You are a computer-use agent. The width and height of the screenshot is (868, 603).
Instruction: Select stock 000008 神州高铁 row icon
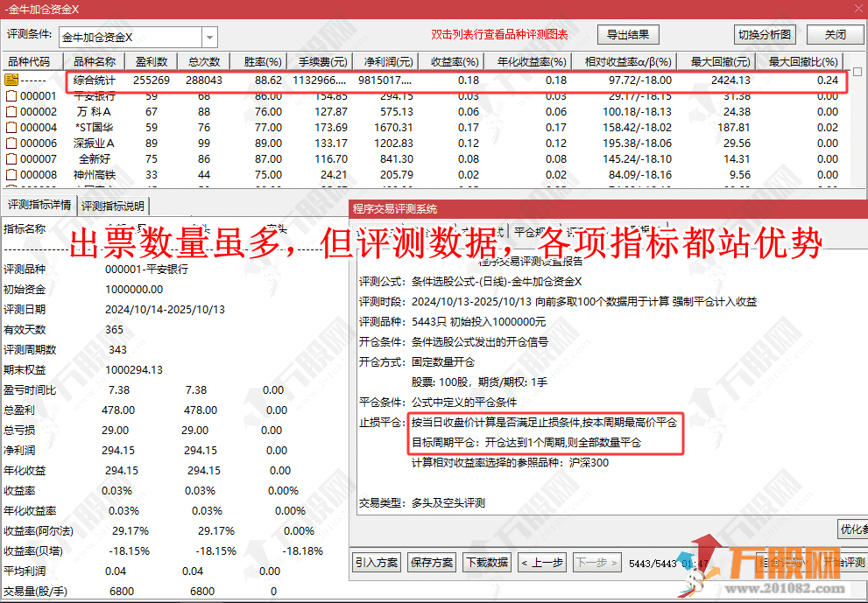tap(11, 175)
